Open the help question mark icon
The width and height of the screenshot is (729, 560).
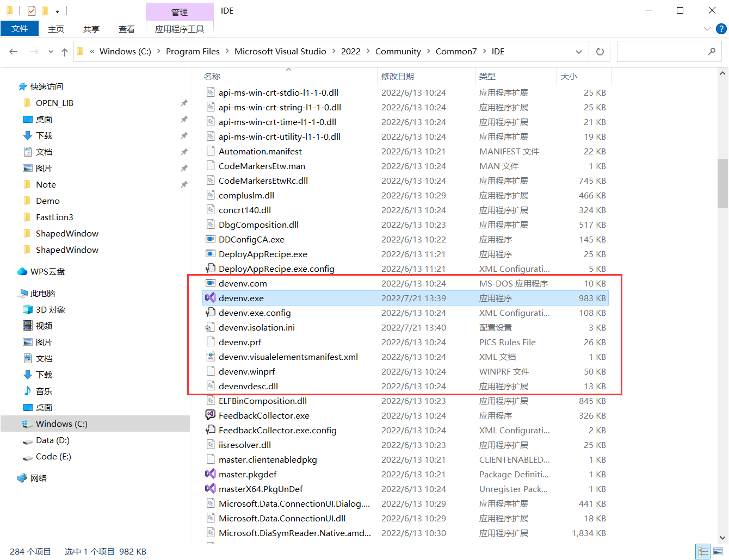pos(721,29)
